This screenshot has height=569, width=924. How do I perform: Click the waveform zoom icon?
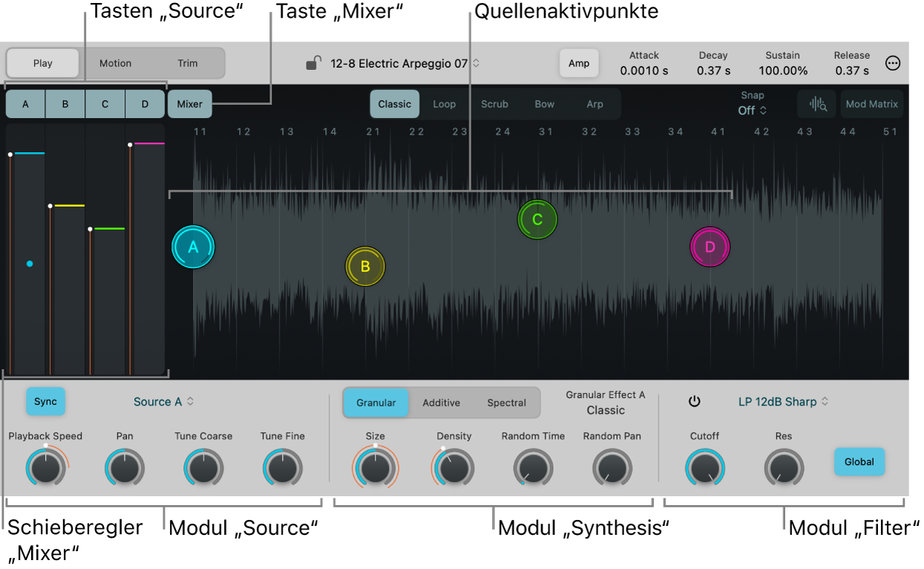pyautogui.click(x=817, y=105)
